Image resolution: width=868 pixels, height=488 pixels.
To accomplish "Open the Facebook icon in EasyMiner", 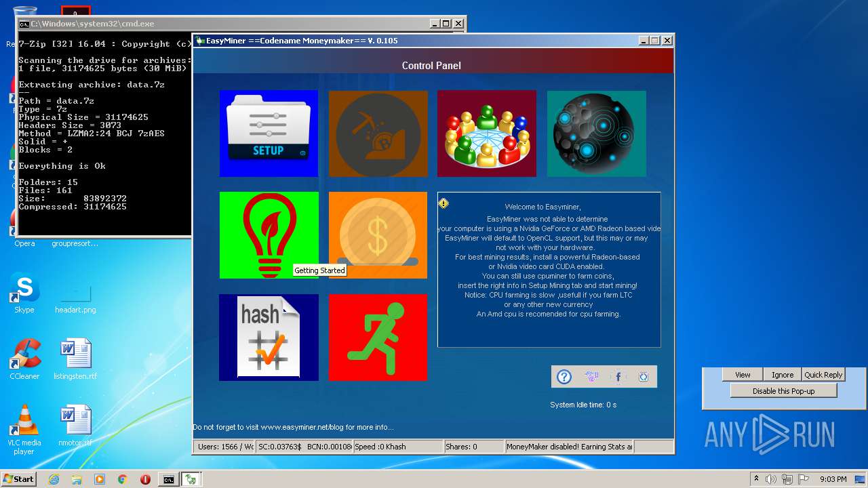I will (618, 377).
